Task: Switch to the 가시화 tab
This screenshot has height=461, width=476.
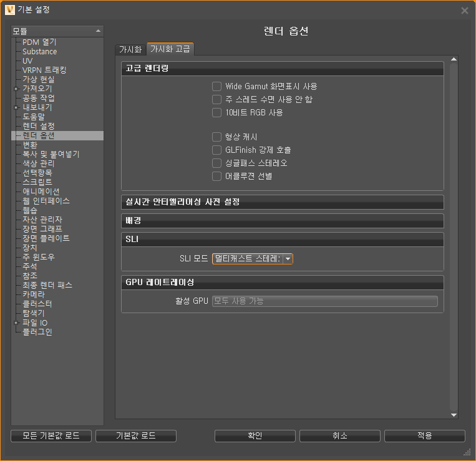Action: pos(130,49)
